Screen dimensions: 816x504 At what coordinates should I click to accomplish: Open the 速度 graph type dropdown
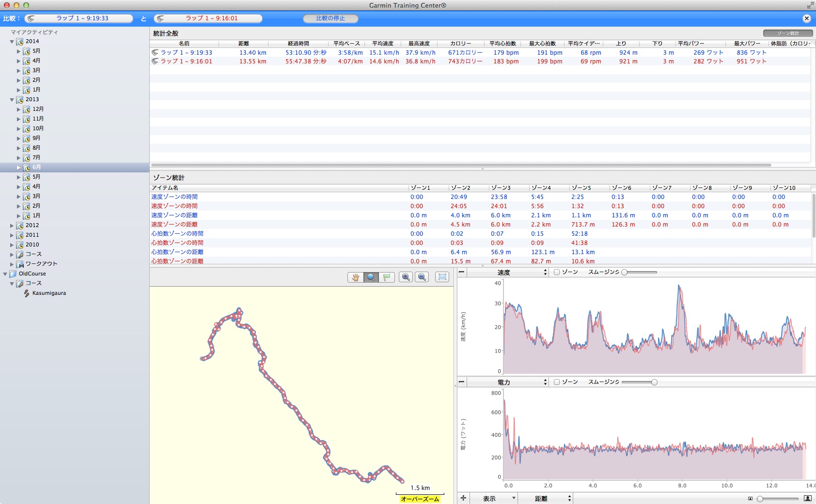[x=508, y=273]
